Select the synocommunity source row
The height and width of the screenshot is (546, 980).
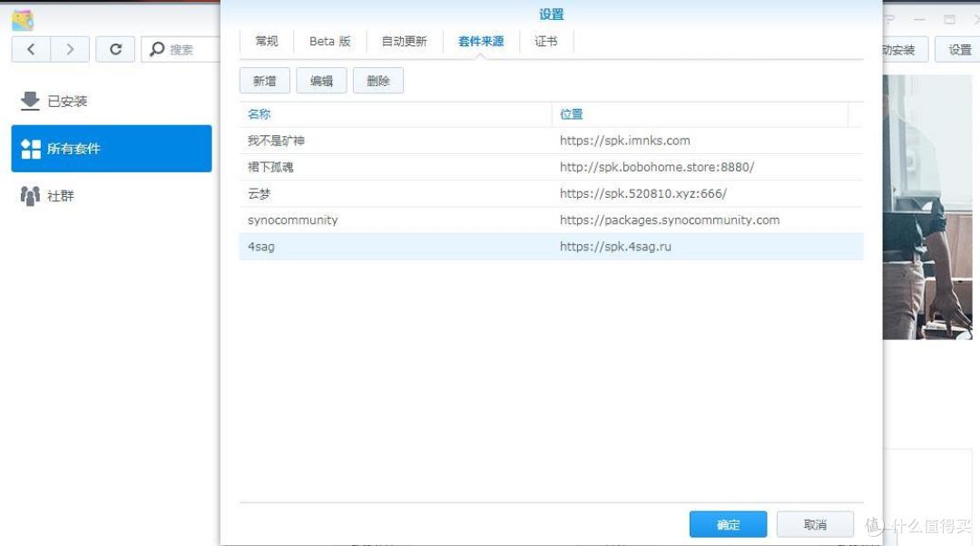tap(552, 219)
